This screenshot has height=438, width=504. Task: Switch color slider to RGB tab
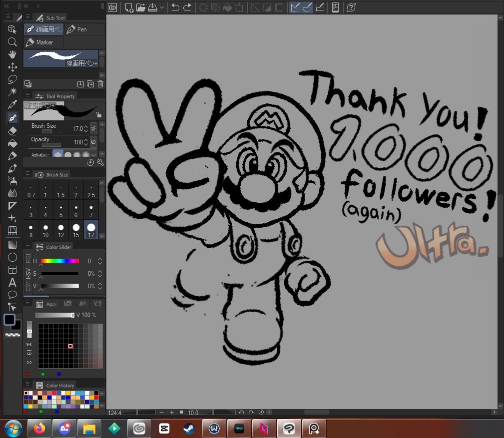[28, 258]
